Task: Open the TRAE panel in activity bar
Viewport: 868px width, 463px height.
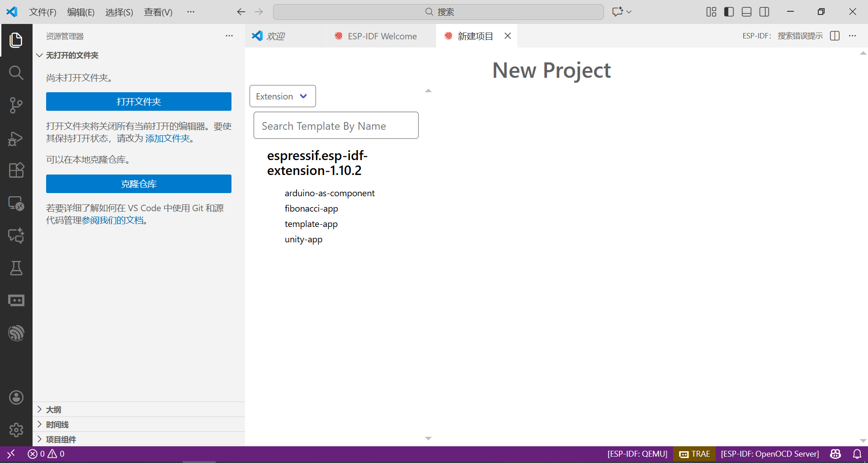Action: coord(16,301)
